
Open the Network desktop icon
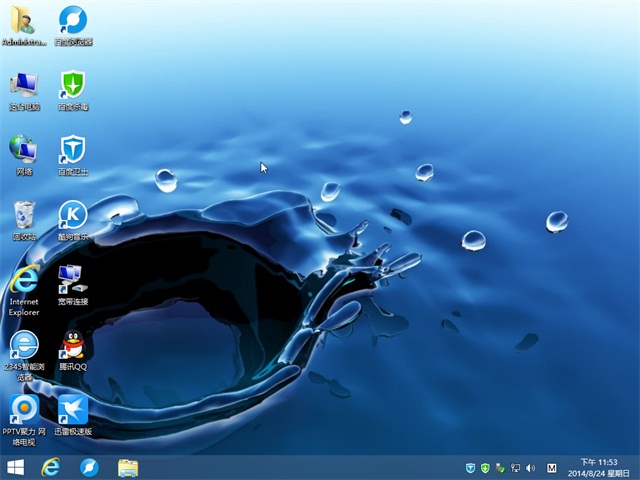(23, 149)
